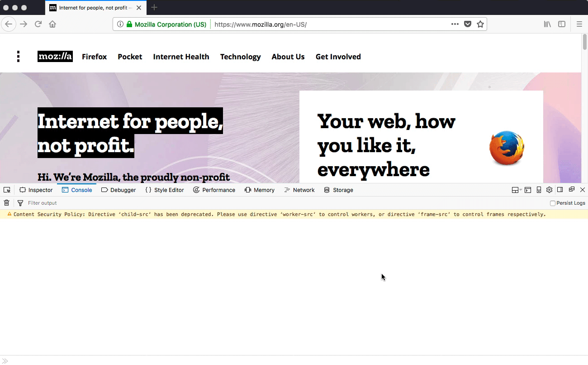Close the developer tools panel

[583, 190]
